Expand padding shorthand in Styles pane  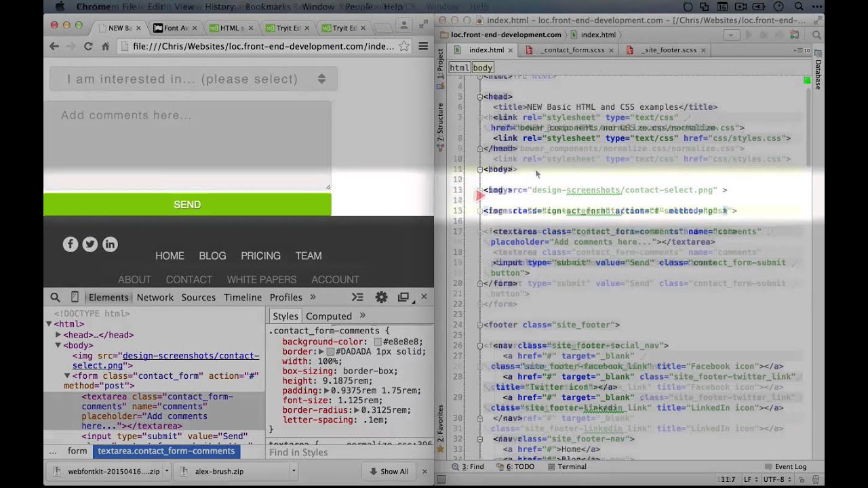(327, 390)
